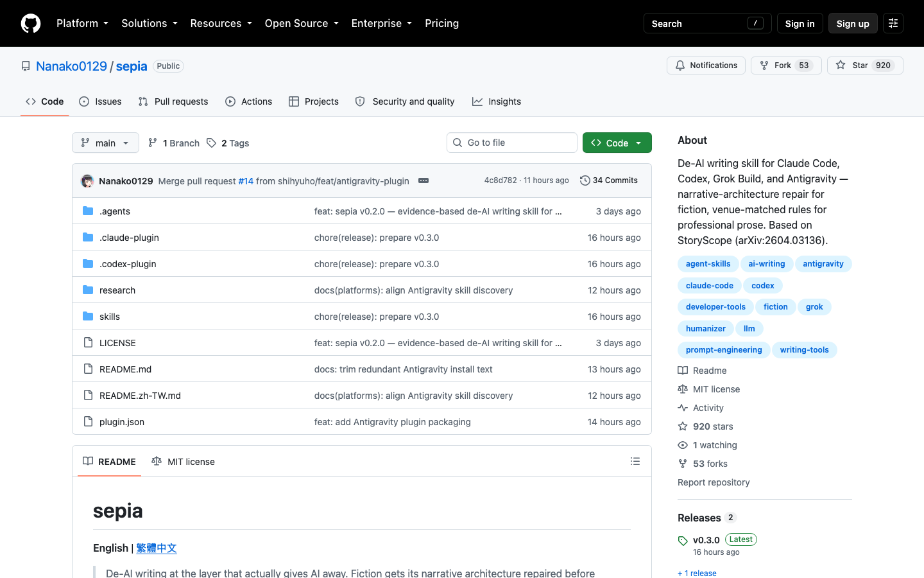Click the Sign in button

pyautogui.click(x=800, y=23)
